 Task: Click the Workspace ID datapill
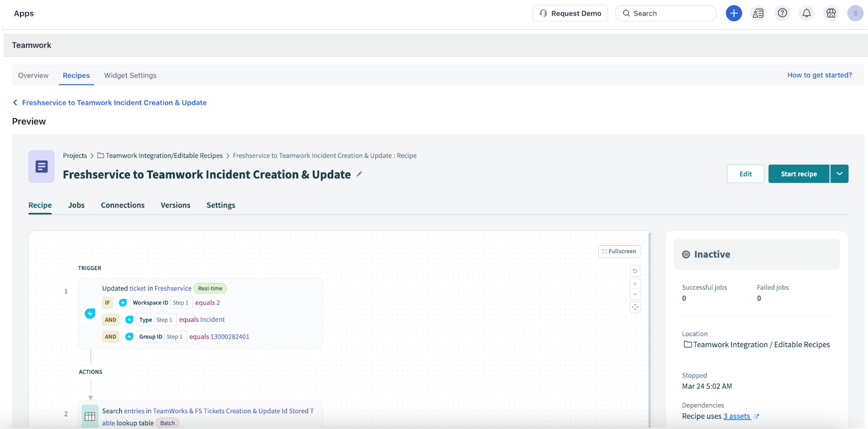pos(155,303)
